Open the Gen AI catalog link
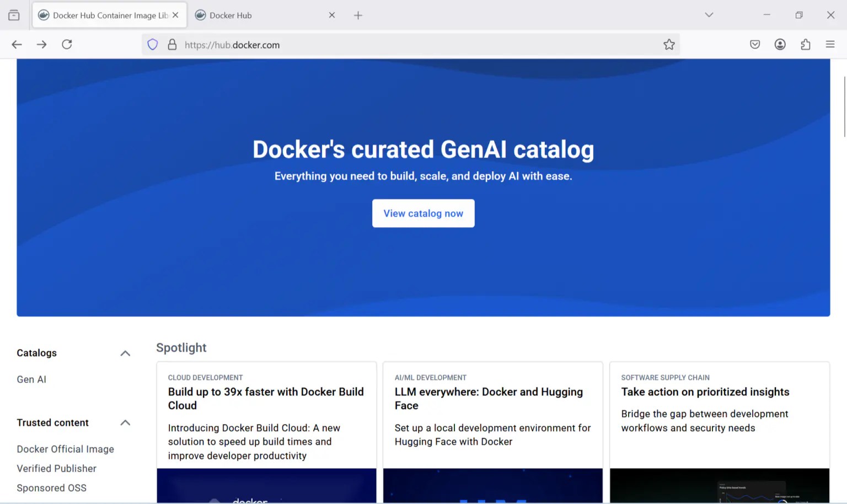 [31, 379]
